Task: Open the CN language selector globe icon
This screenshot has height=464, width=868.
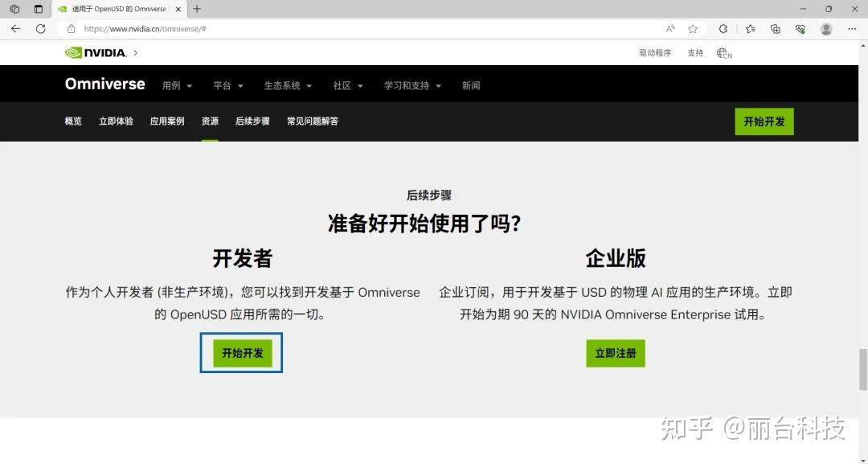Action: tap(723, 51)
